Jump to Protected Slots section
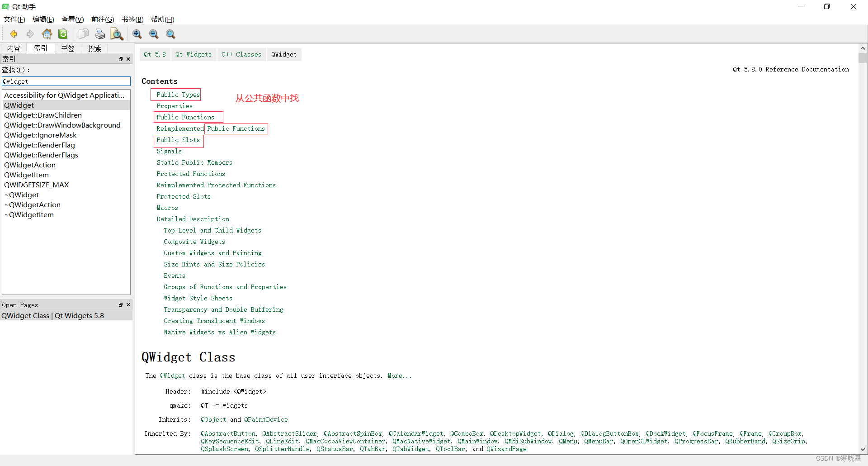Image resolution: width=868 pixels, height=466 pixels. (x=184, y=196)
